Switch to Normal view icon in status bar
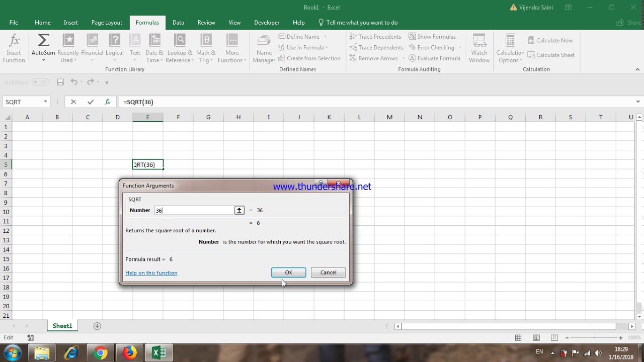The width and height of the screenshot is (644, 362). coord(518,338)
